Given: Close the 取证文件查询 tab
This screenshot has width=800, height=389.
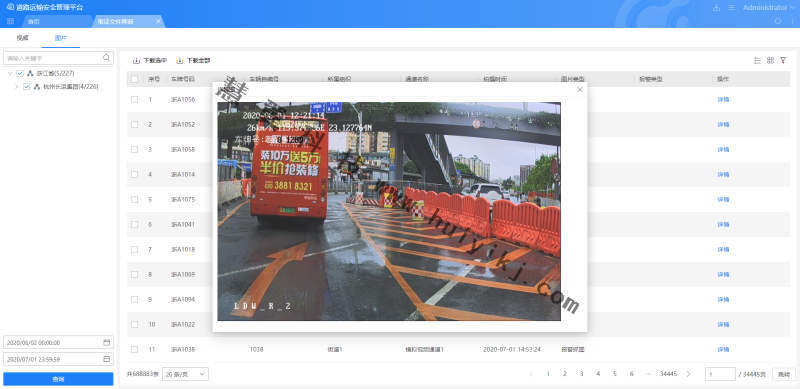Looking at the screenshot, I should (x=158, y=21).
